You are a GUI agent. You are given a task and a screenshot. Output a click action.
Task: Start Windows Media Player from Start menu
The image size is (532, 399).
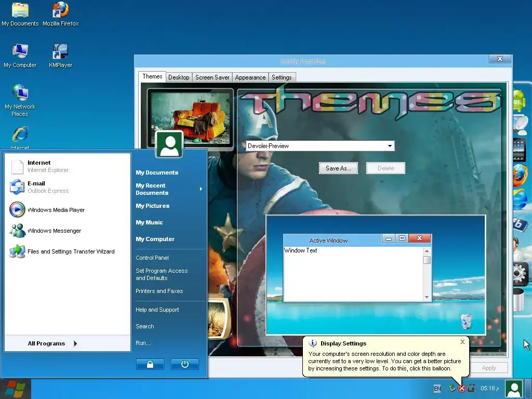pyautogui.click(x=67, y=210)
